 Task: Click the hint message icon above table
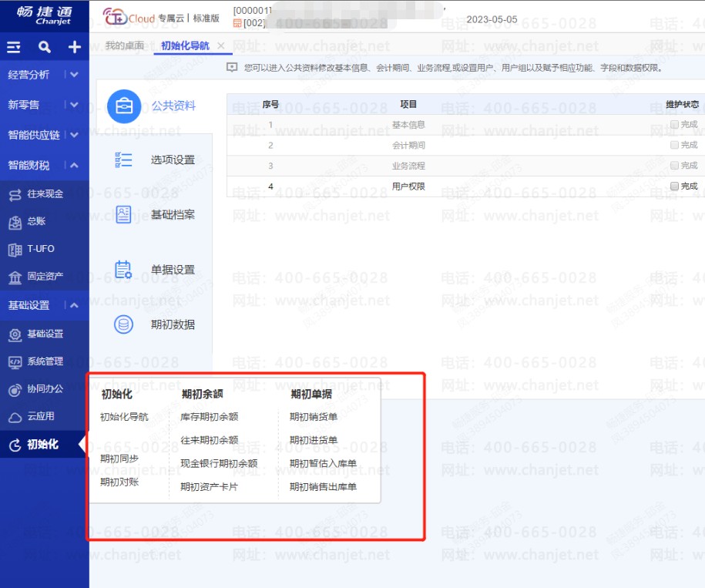point(232,68)
